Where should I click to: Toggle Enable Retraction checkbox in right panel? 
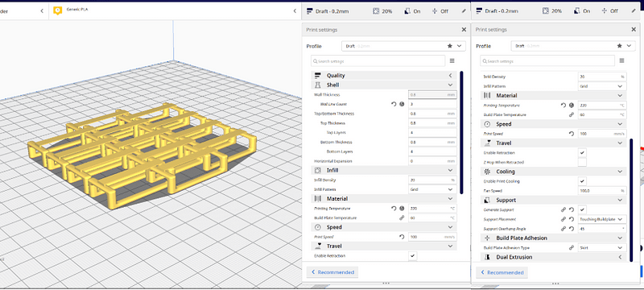coord(582,152)
